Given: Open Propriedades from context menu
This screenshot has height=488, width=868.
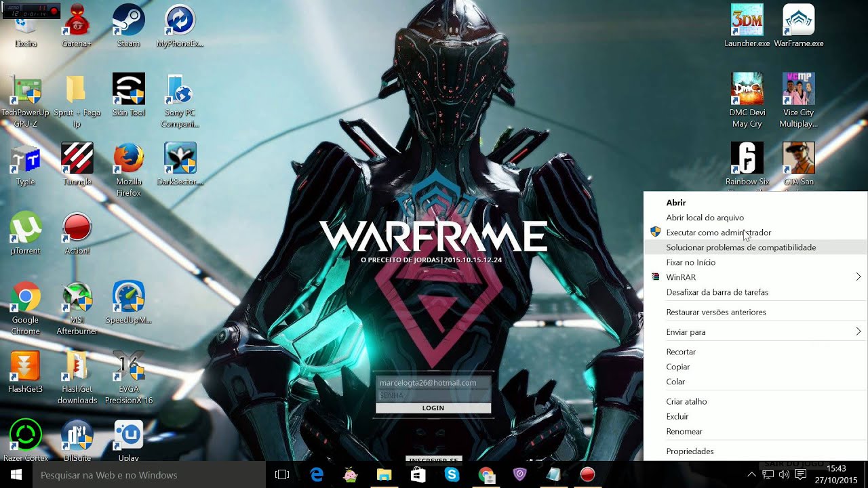Looking at the screenshot, I should click(x=755, y=451).
